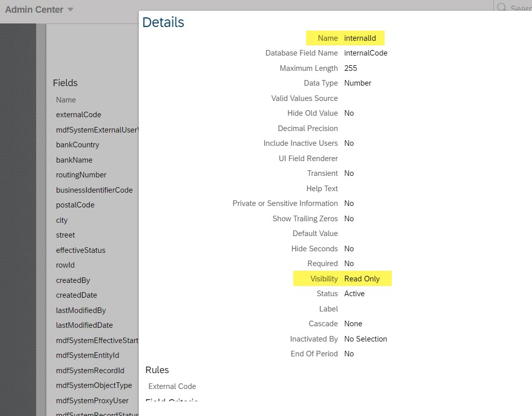Click the Show Trailing Zeros value No
The width and height of the screenshot is (532, 416).
click(349, 218)
